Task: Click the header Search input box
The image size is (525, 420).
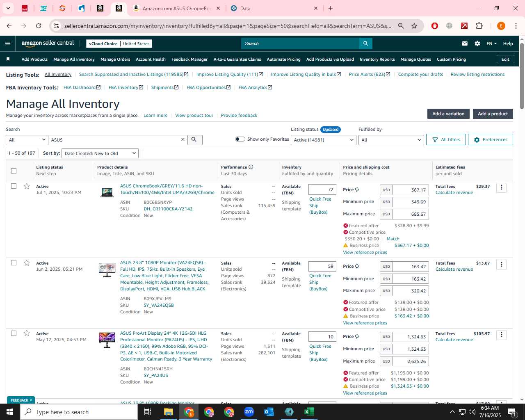Action: [300, 43]
